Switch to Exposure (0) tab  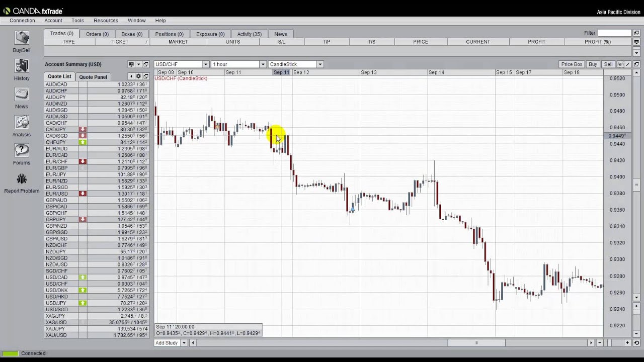210,34
